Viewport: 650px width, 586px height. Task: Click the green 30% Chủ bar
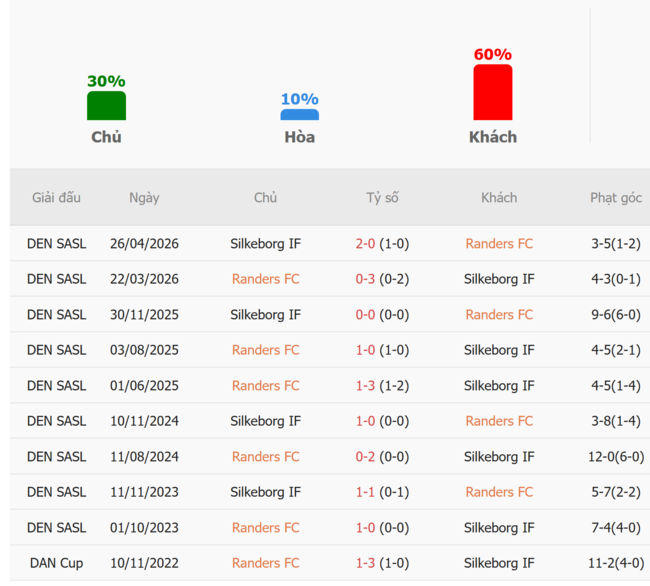[x=106, y=106]
